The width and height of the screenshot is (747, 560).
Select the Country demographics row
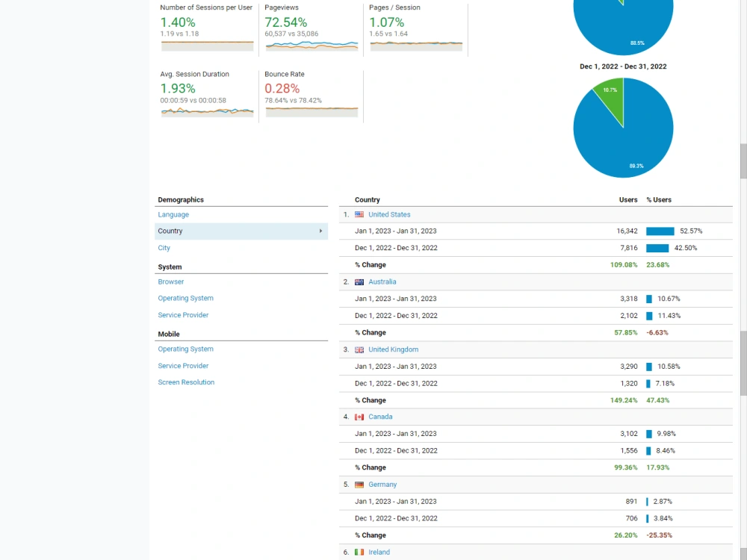(x=241, y=231)
